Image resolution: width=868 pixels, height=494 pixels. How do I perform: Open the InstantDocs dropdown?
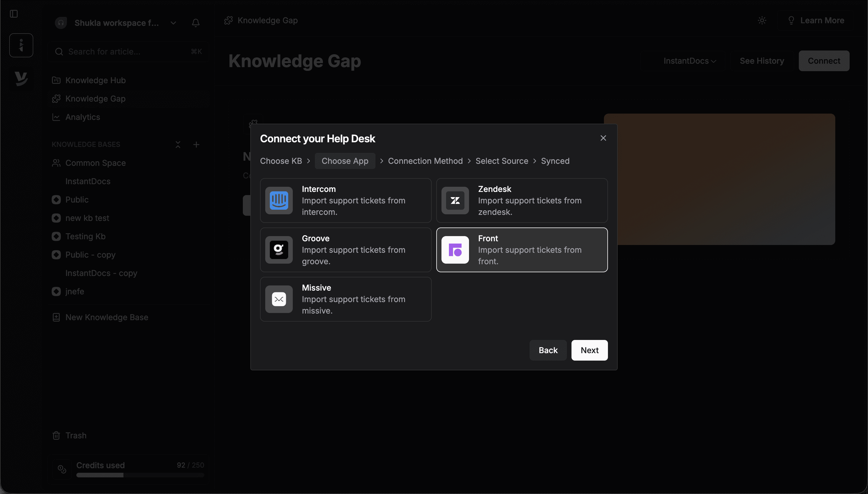tap(689, 61)
